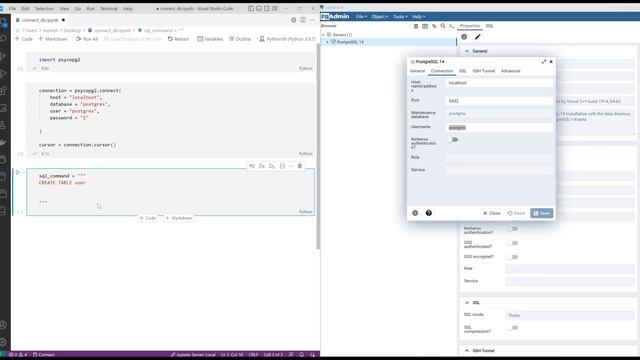Open pgAdmin Tools dropdown menu
Image resolution: width=640 pixels, height=360 pixels.
tap(400, 17)
